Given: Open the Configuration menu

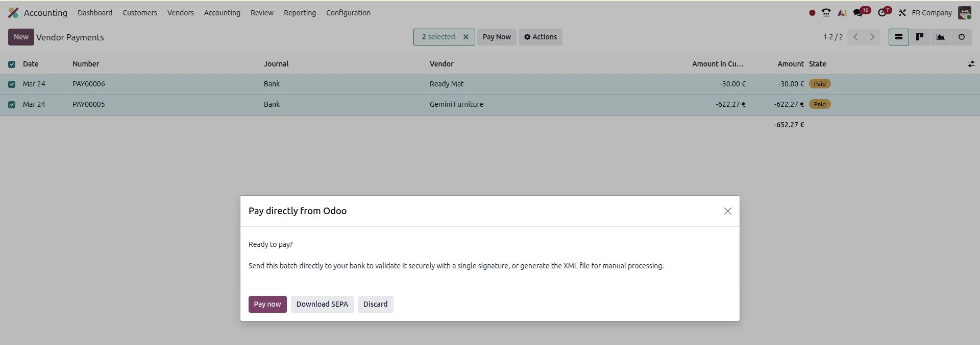Looking at the screenshot, I should tap(349, 13).
